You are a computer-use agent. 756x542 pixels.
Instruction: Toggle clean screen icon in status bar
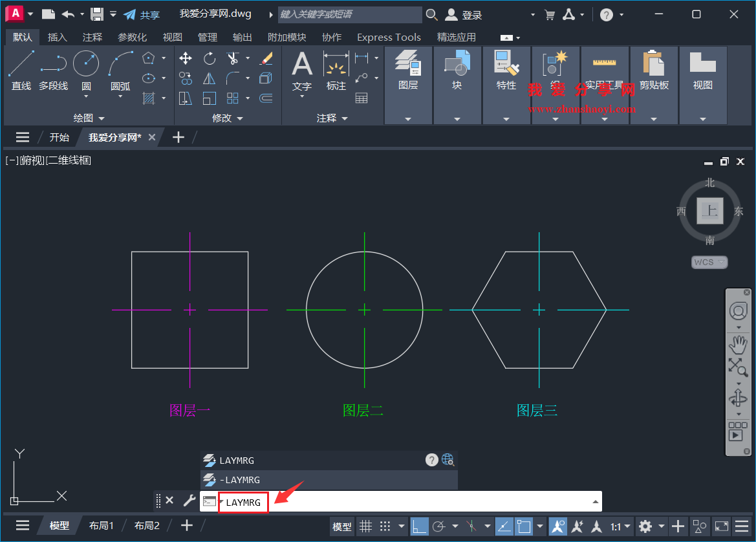coord(722,526)
